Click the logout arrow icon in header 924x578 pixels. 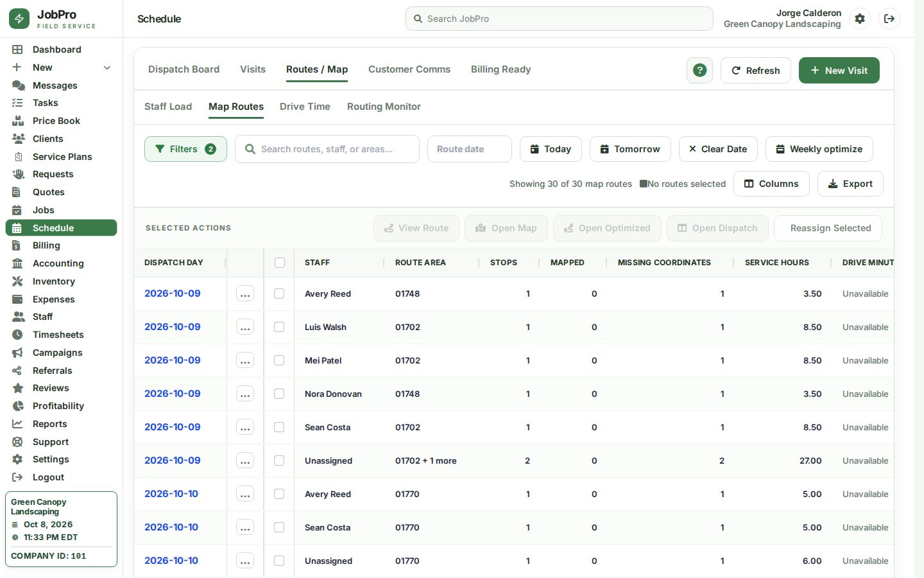tap(889, 19)
